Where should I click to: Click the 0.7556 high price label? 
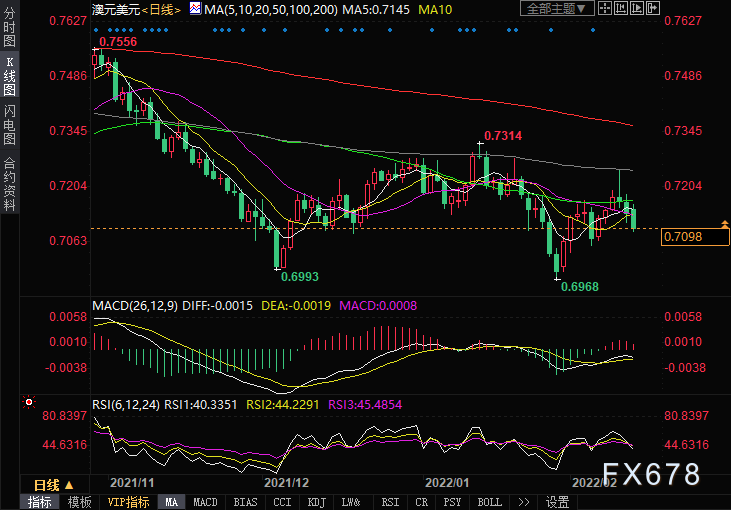click(x=118, y=42)
